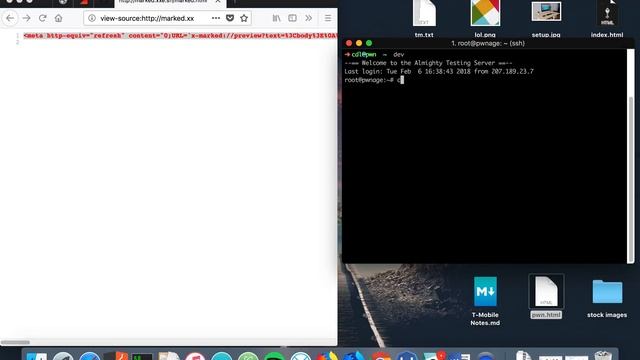Save page to Pocket
The image size is (640, 360).
click(x=230, y=18)
